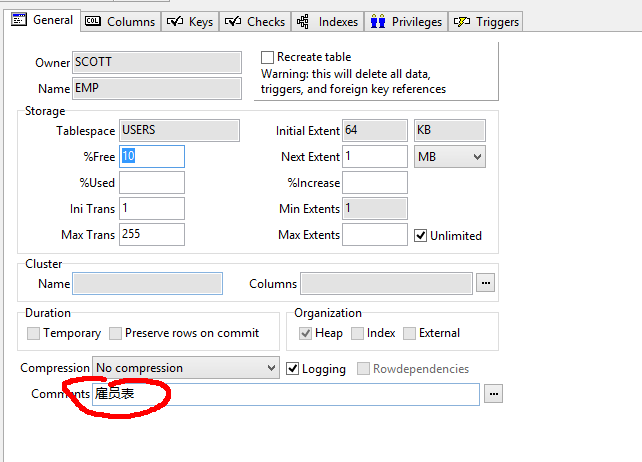Click the General tab icon

18,20
